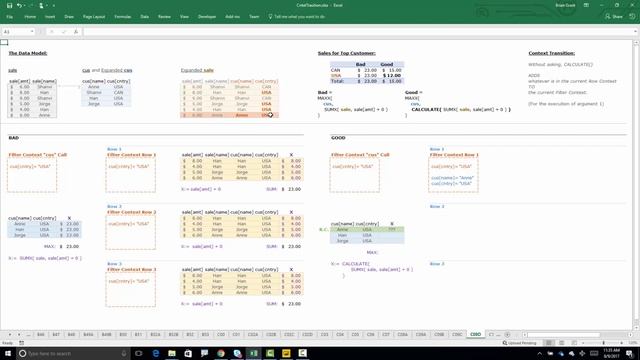Image resolution: width=640 pixels, height=360 pixels.
Task: Open the Action Center notification icon
Action: tap(630, 353)
